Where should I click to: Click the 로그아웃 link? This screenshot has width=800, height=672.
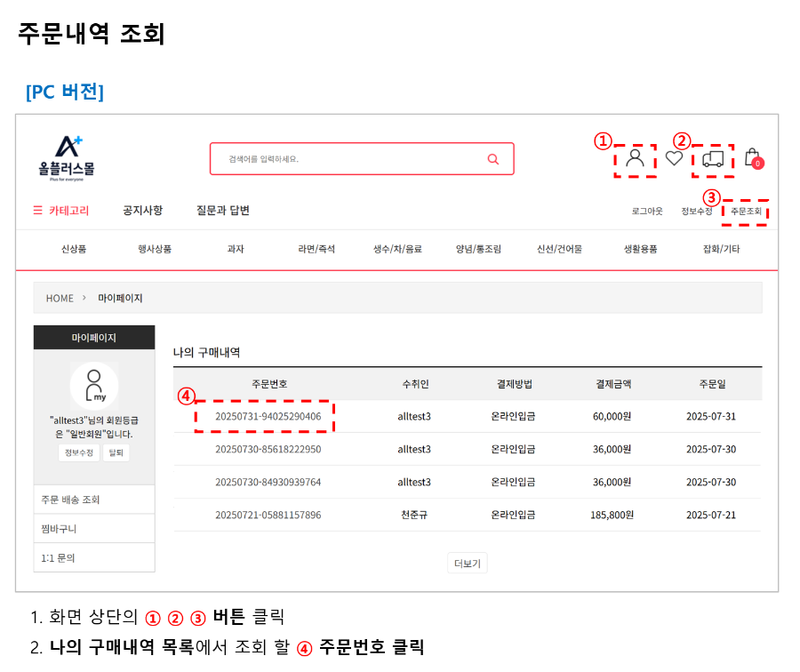[647, 212]
